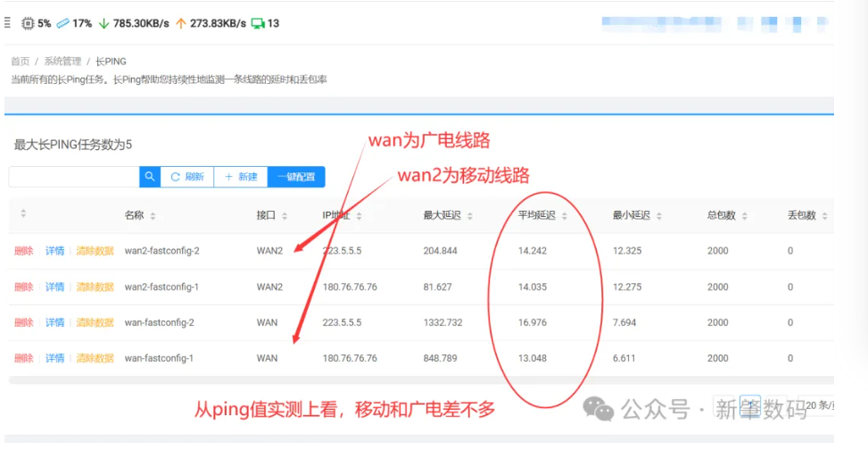
Task: Focus the long ping search input field
Action: coord(74,177)
